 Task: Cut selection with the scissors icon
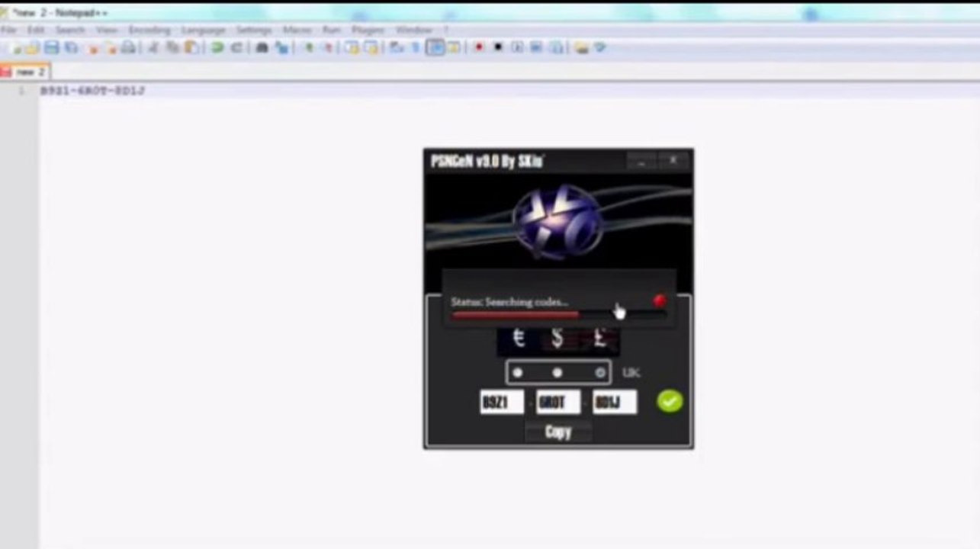point(152,47)
